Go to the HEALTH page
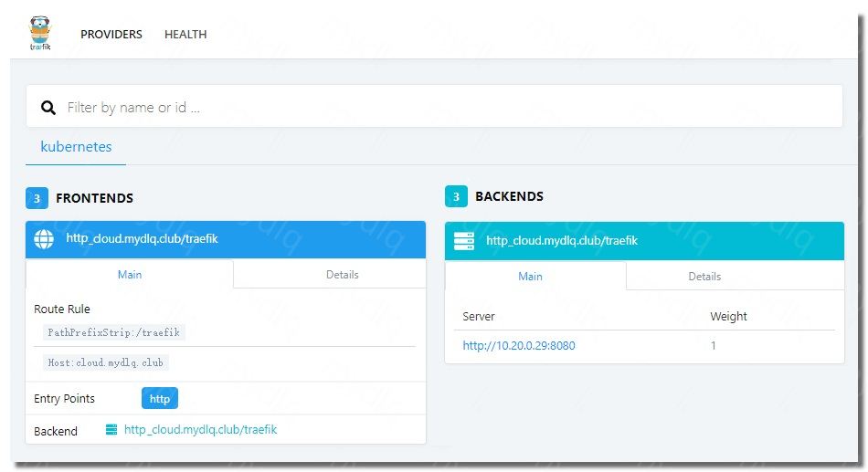The height and width of the screenshot is (472, 868). click(x=185, y=35)
